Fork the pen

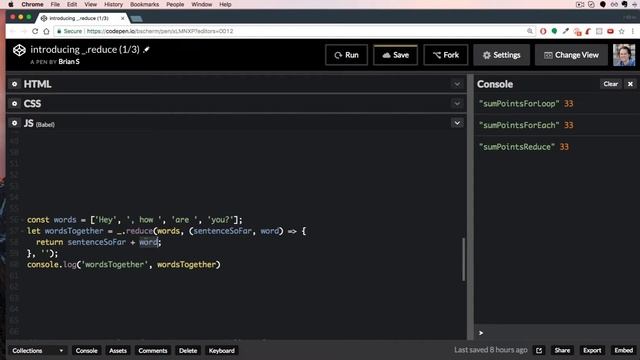point(446,55)
